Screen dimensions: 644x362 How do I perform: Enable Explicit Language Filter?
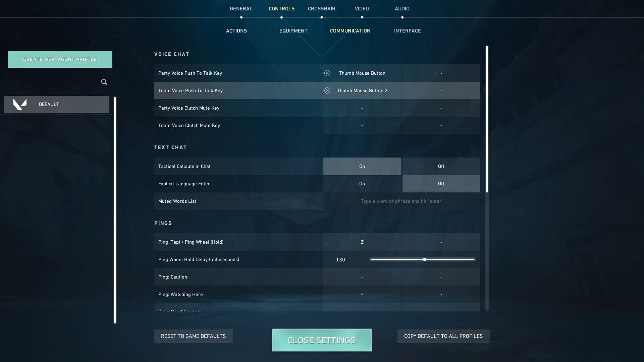pos(361,184)
